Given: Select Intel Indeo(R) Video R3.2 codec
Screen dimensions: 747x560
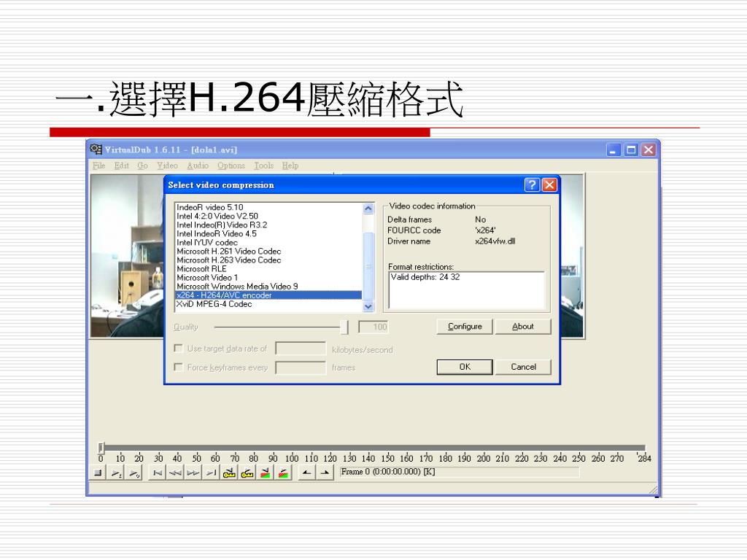Looking at the screenshot, I should point(268,225).
